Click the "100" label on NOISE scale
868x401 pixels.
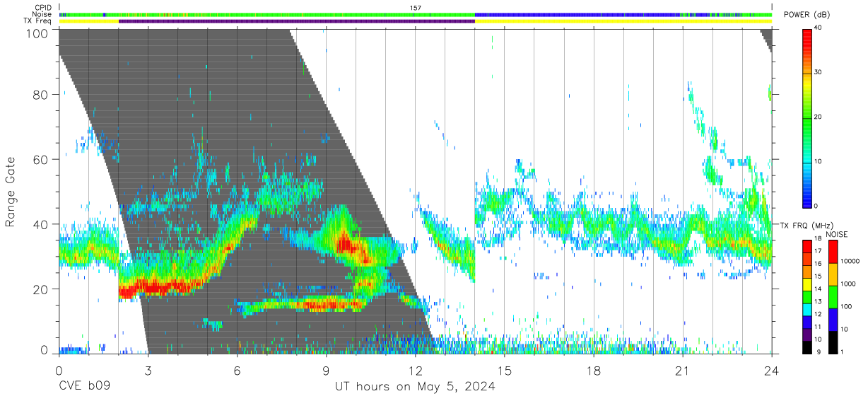pos(847,307)
